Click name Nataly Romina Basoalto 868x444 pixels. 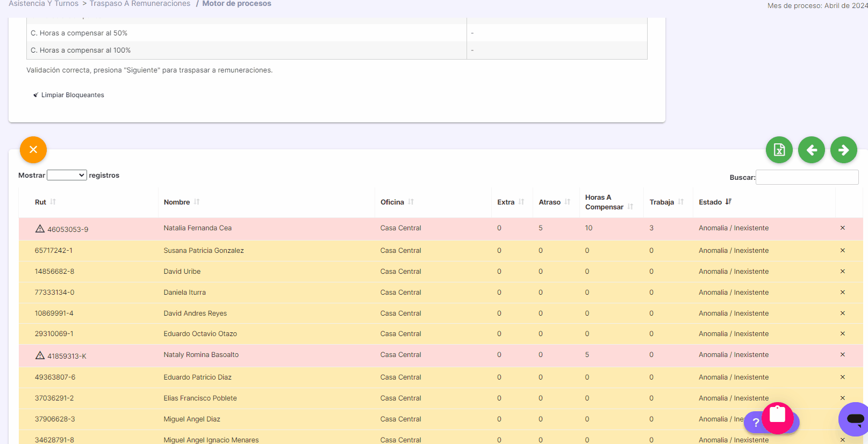point(201,355)
